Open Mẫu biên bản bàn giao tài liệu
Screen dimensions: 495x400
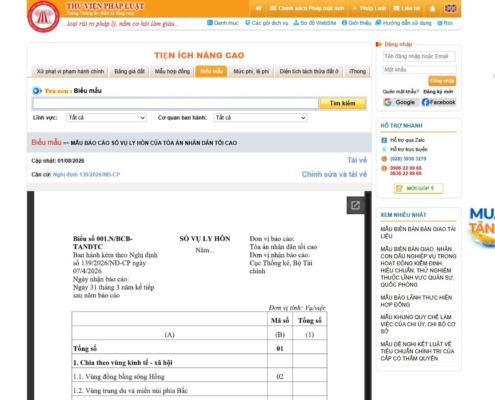click(x=418, y=233)
